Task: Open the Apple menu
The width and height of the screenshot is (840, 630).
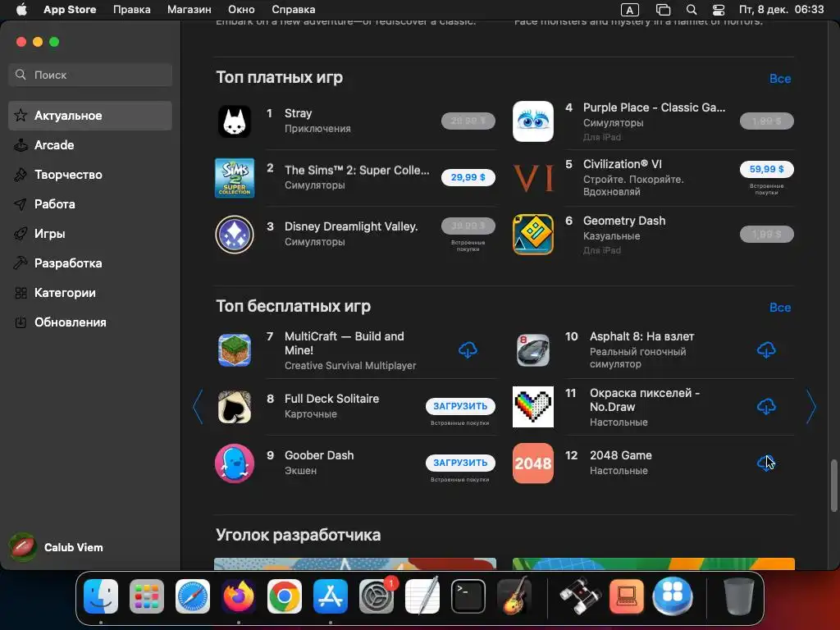Action: pos(21,10)
